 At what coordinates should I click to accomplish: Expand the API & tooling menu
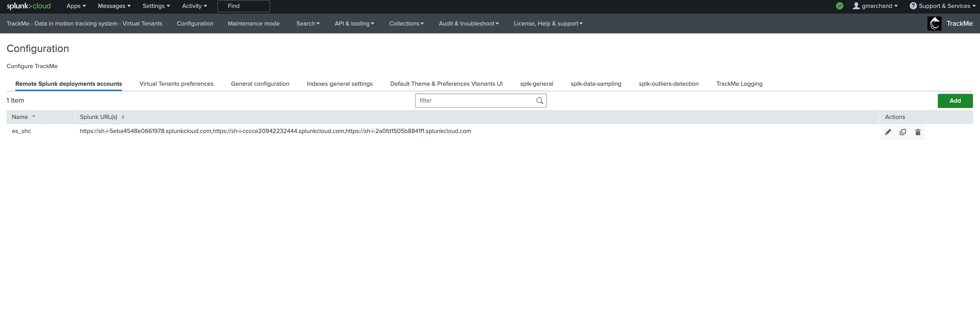click(x=354, y=24)
